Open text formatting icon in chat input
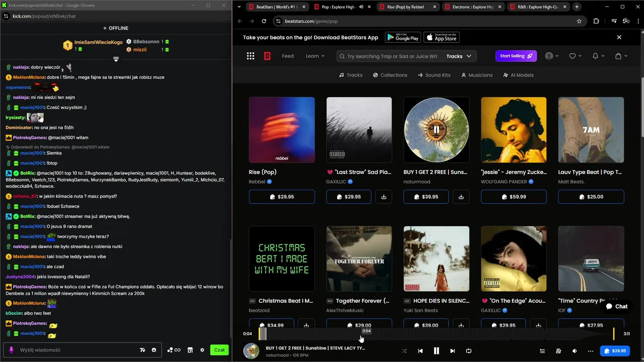The height and width of the screenshot is (362, 644). pyautogui.click(x=142, y=350)
